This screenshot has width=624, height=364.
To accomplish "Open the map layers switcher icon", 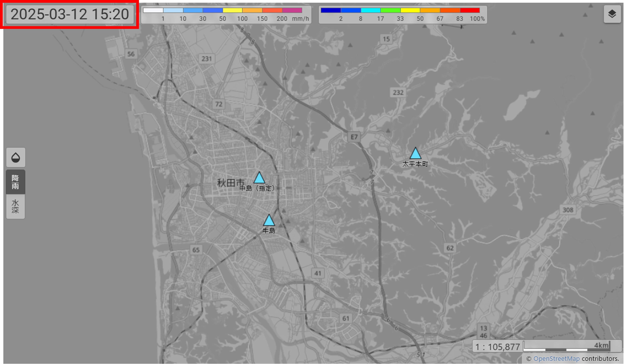I will point(612,14).
